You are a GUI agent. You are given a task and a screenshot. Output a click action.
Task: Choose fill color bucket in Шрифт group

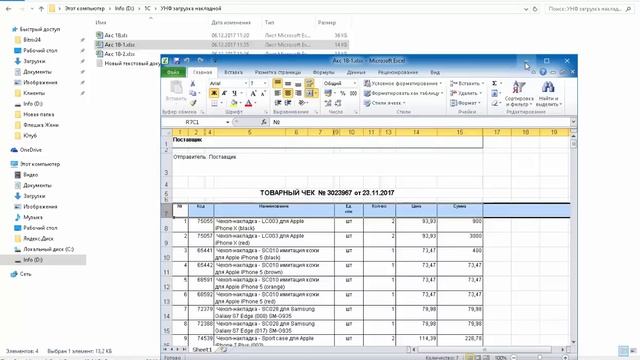pos(233,103)
